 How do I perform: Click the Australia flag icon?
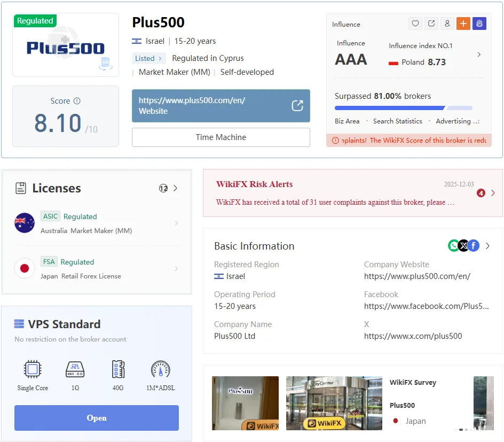25,223
